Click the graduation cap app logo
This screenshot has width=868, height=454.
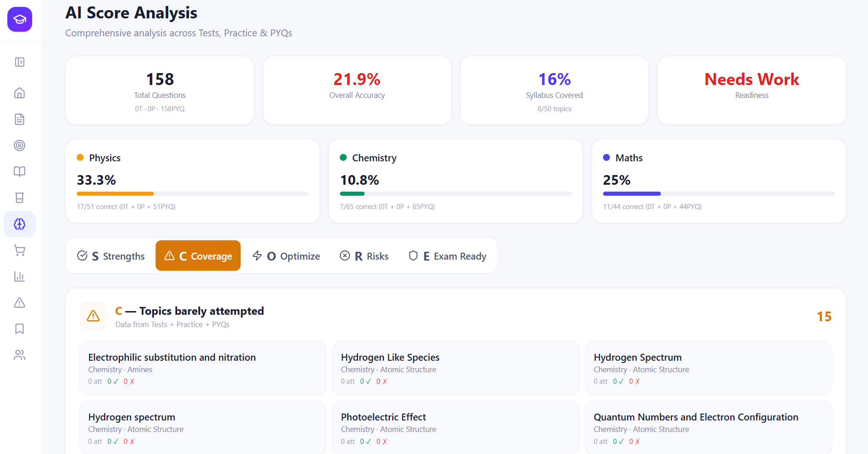[x=20, y=19]
